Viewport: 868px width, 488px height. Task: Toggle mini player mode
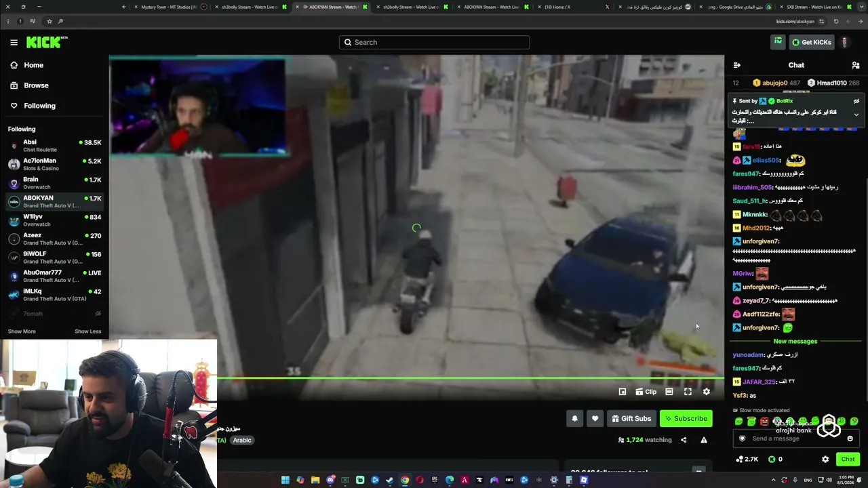tap(623, 392)
